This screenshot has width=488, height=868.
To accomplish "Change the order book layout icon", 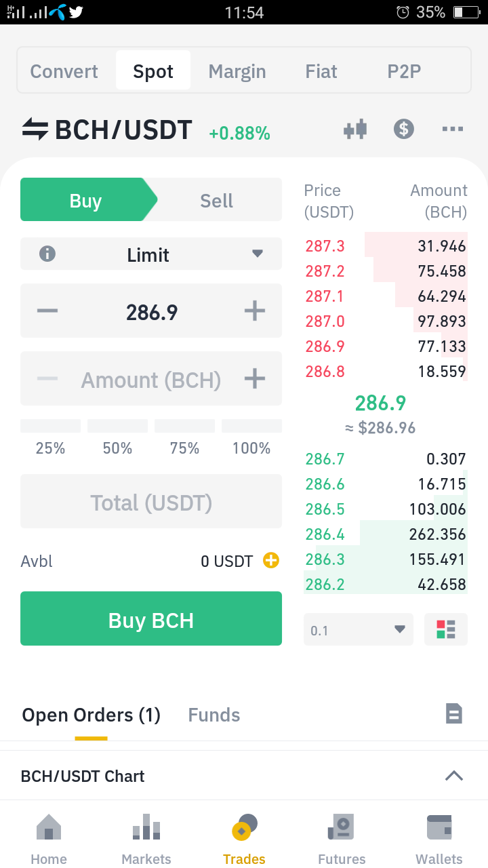I will [446, 630].
